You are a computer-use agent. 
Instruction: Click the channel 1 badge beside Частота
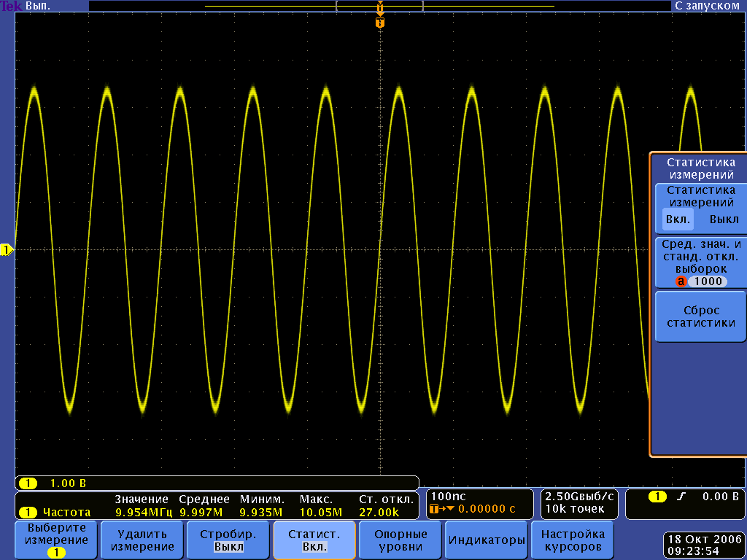[x=28, y=512]
